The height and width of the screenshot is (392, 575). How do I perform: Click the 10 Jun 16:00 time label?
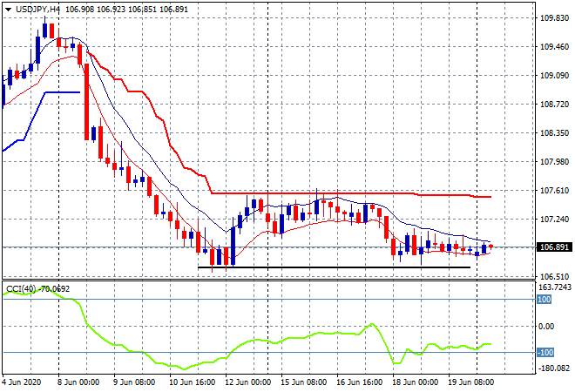tap(193, 382)
